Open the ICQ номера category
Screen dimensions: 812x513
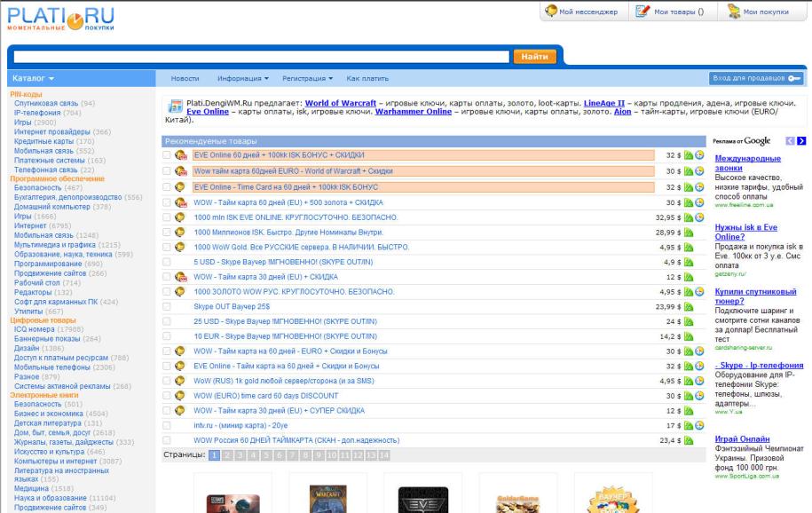click(x=35, y=329)
